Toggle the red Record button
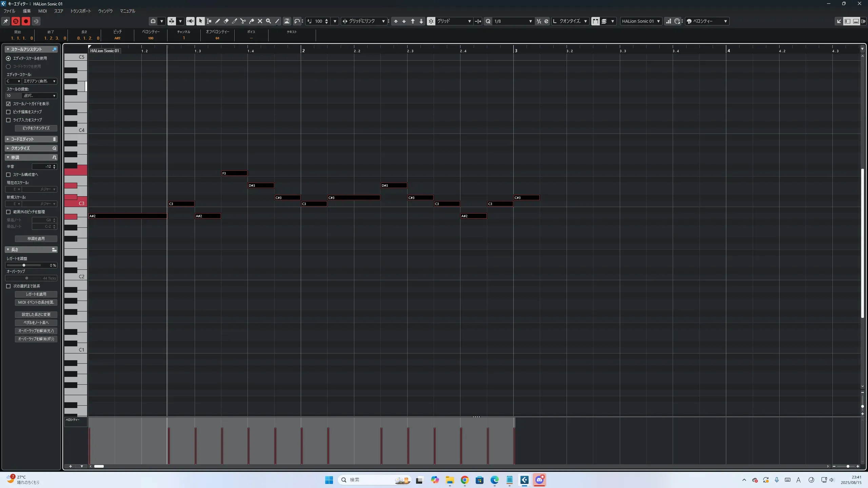 [x=26, y=21]
